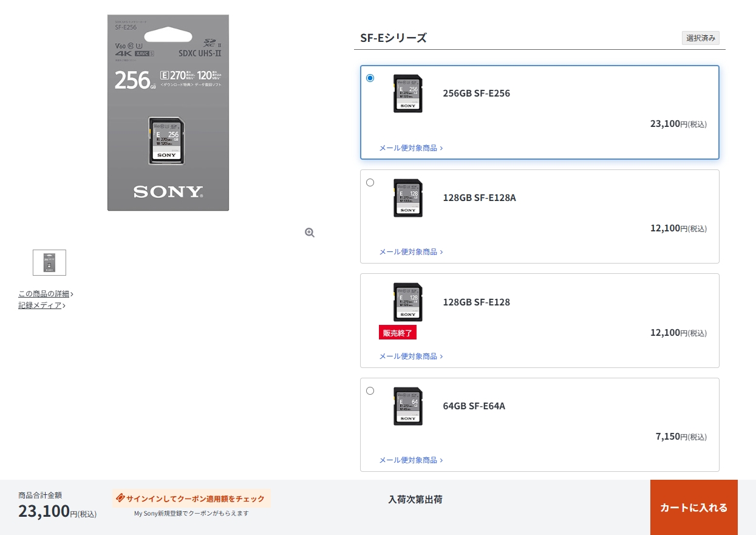Click the coupon tag icon in footer
Screen dimensions: 756x535
(x=120, y=498)
